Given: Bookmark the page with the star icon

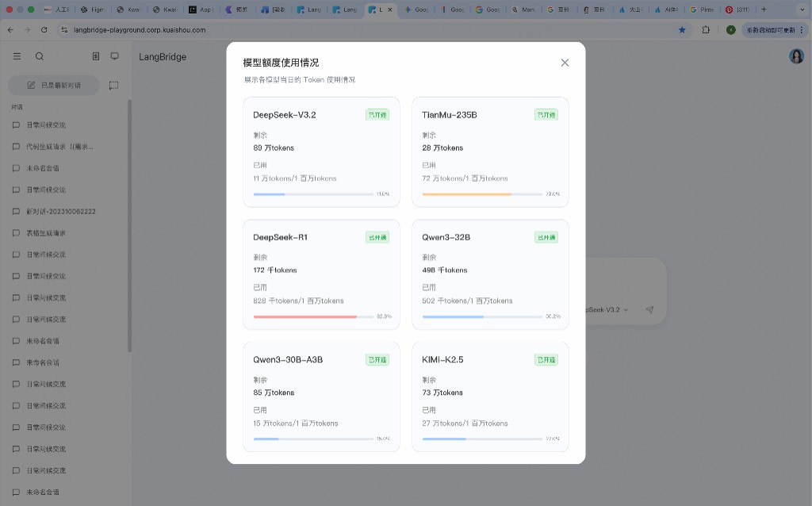Looking at the screenshot, I should click(682, 30).
